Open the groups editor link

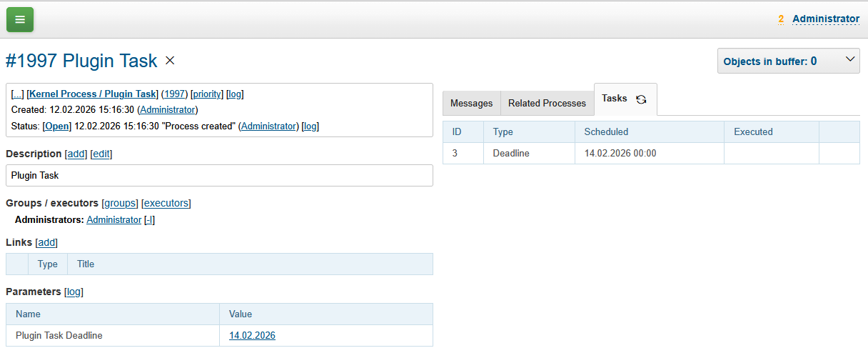click(120, 204)
